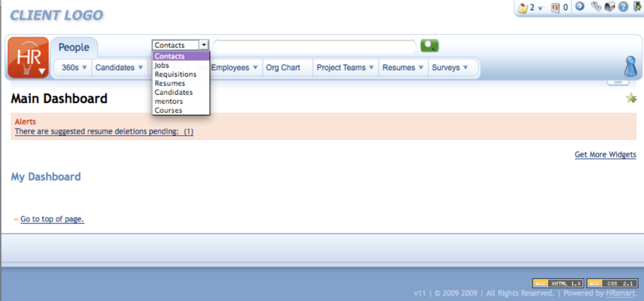Click the My Dashboard heading

coord(46,177)
